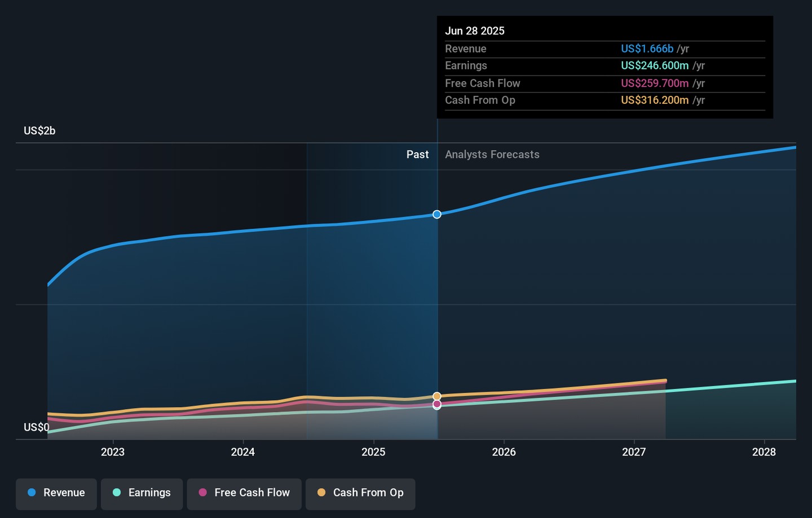Click the 2023 x-axis label
The width and height of the screenshot is (812, 518).
pos(113,452)
